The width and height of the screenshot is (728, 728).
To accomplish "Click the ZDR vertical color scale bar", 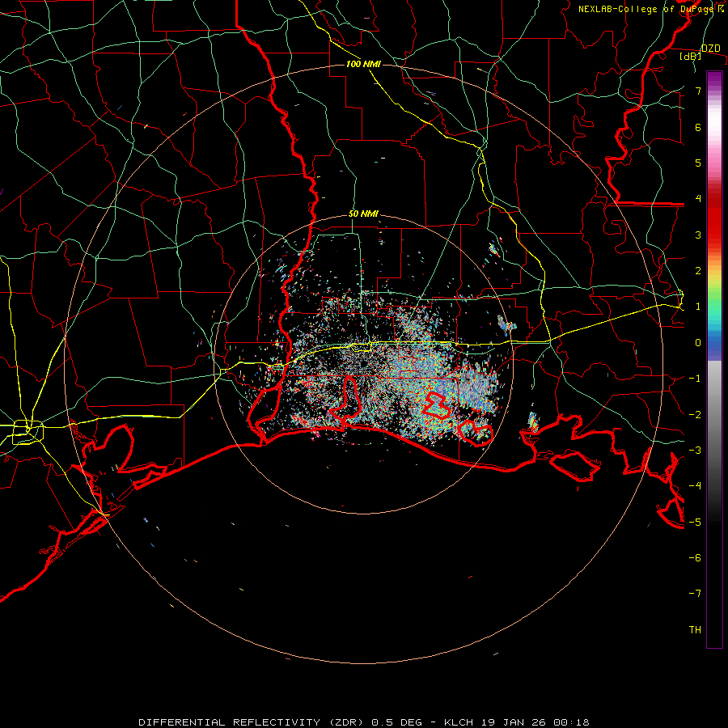I will (714, 360).
